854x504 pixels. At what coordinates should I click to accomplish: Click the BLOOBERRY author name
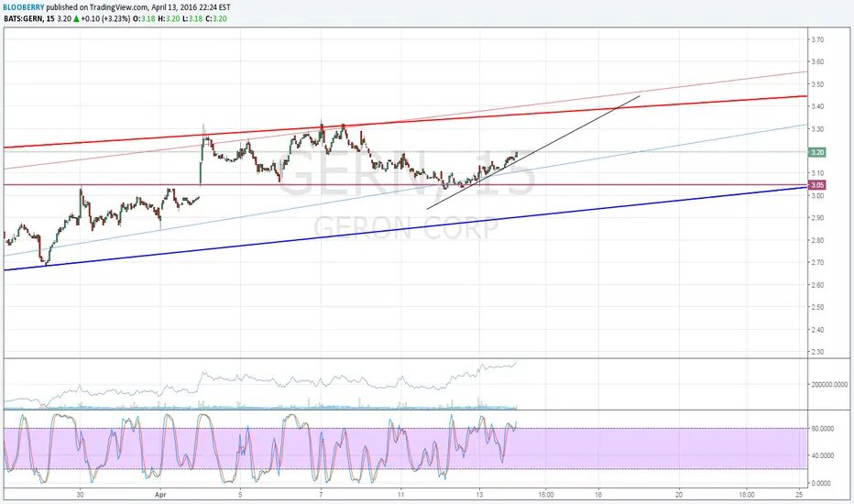24,7
